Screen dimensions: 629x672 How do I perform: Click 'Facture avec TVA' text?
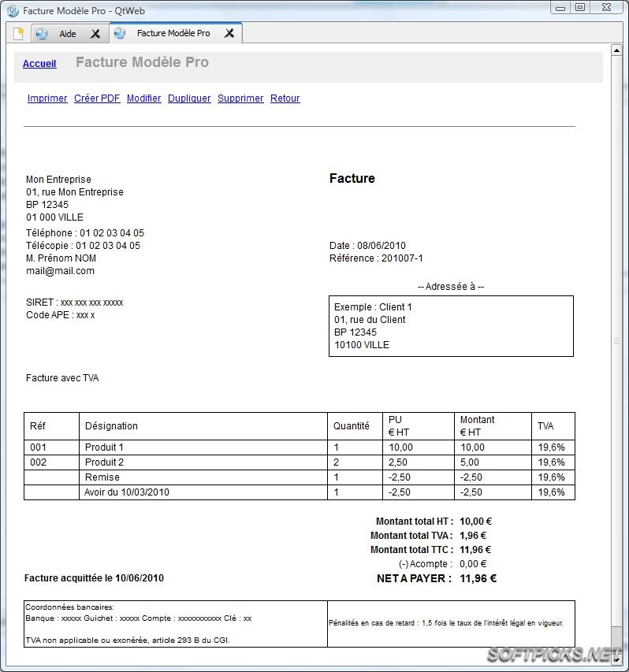(62, 377)
